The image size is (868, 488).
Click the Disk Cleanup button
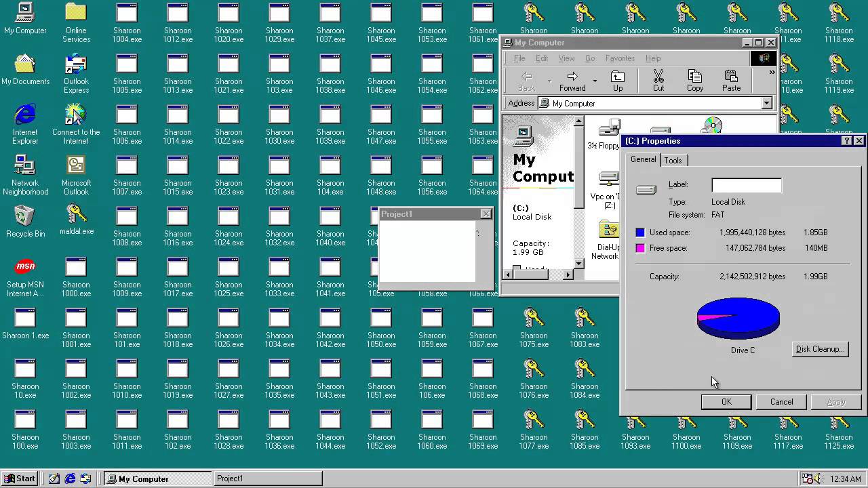pyautogui.click(x=821, y=349)
